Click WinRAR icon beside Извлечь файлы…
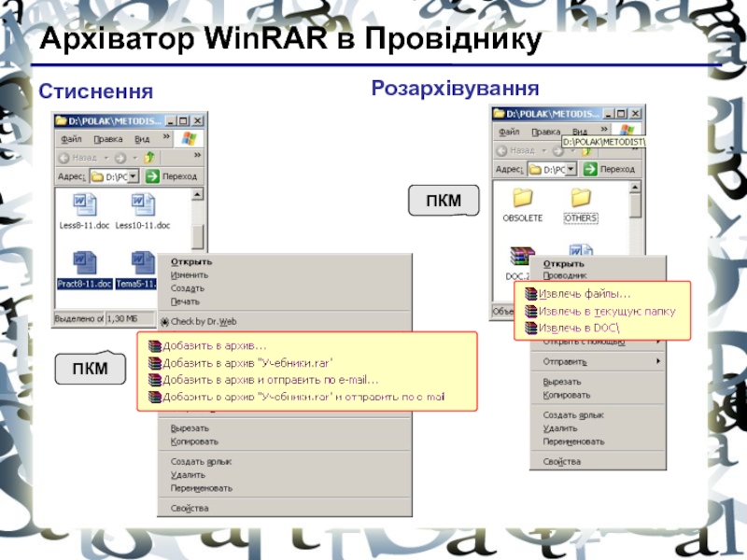Viewport: 747px width, 560px height. (530, 294)
